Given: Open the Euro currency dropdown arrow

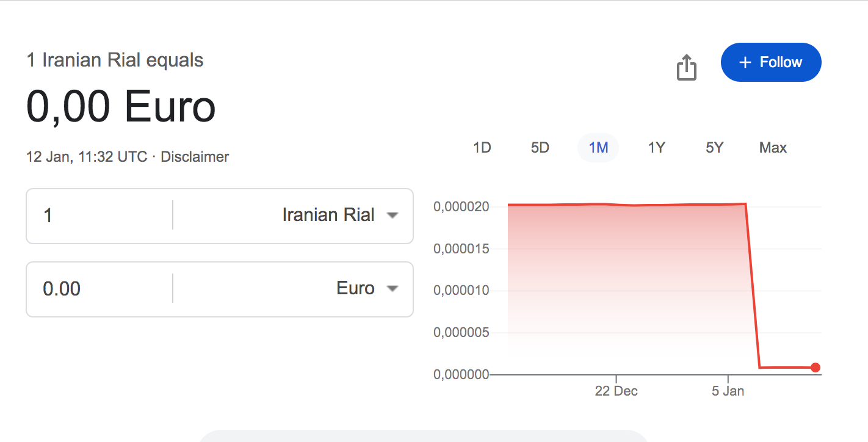Looking at the screenshot, I should coord(392,289).
